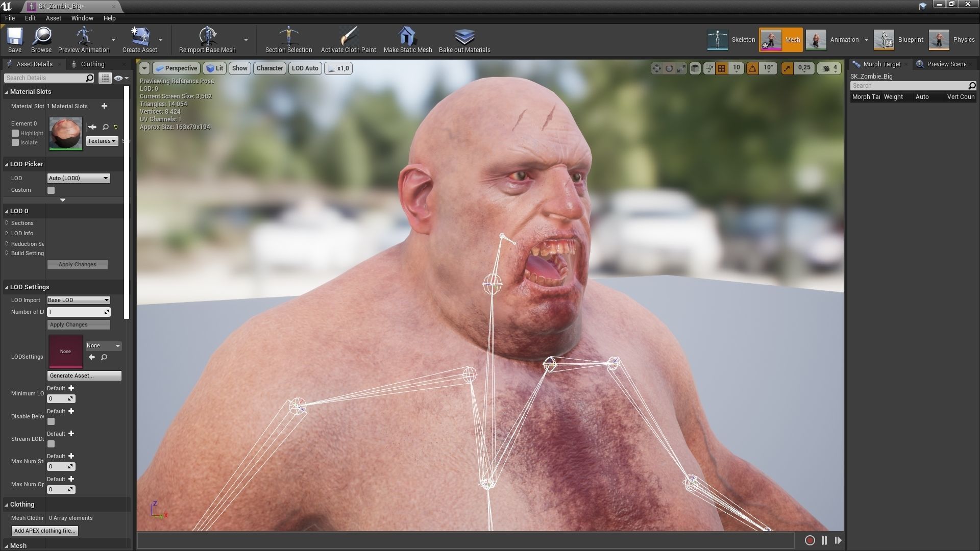Viewport: 980px width, 551px height.
Task: Switch to Skeleton editor mode
Action: tap(731, 40)
